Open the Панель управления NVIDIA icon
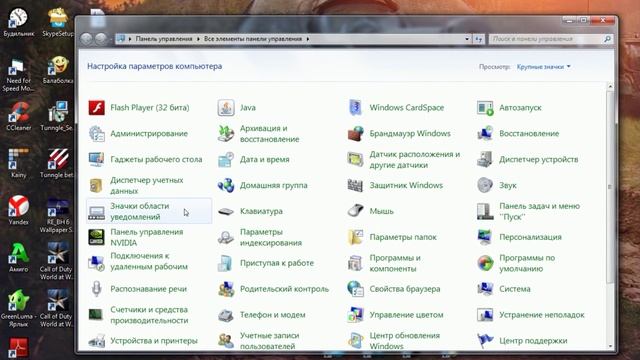640x360 pixels. (97, 237)
